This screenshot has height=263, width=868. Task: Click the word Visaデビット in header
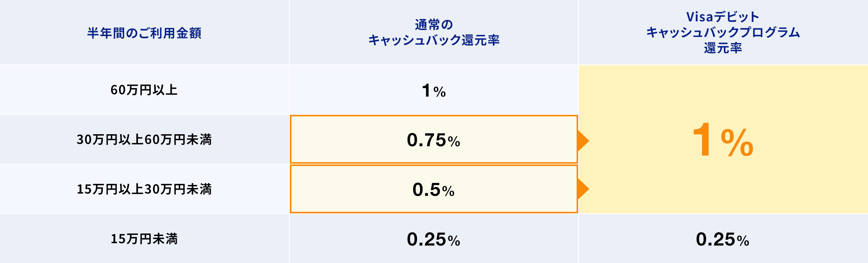pyautogui.click(x=723, y=17)
